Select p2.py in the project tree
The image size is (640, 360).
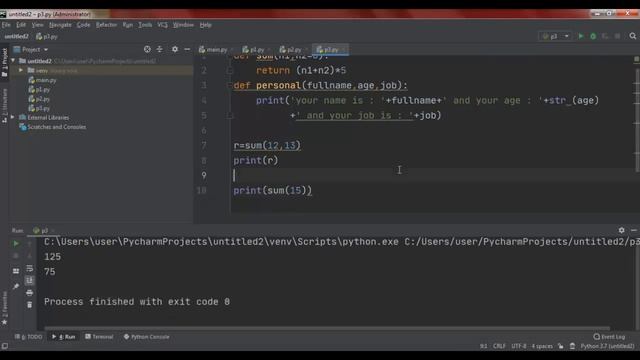click(x=40, y=99)
